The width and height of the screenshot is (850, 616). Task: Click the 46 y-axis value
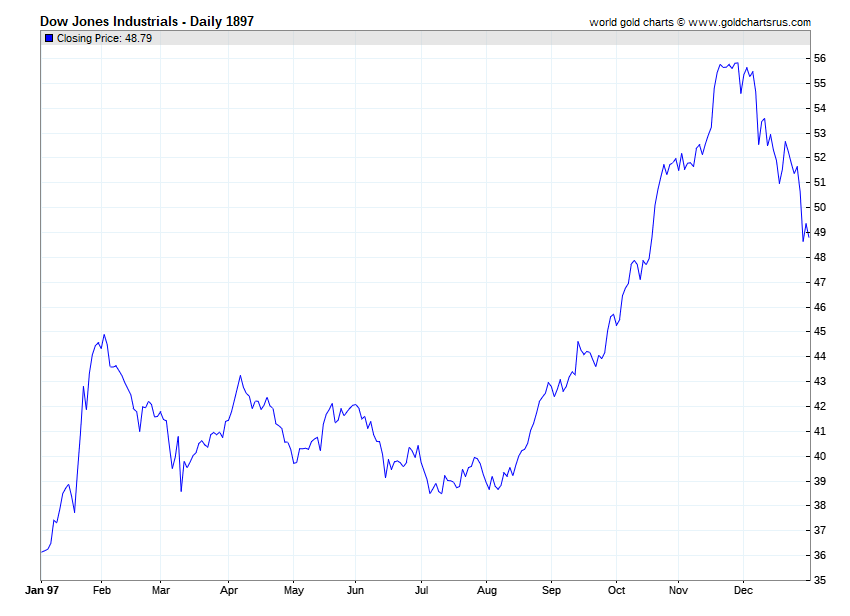(x=820, y=307)
